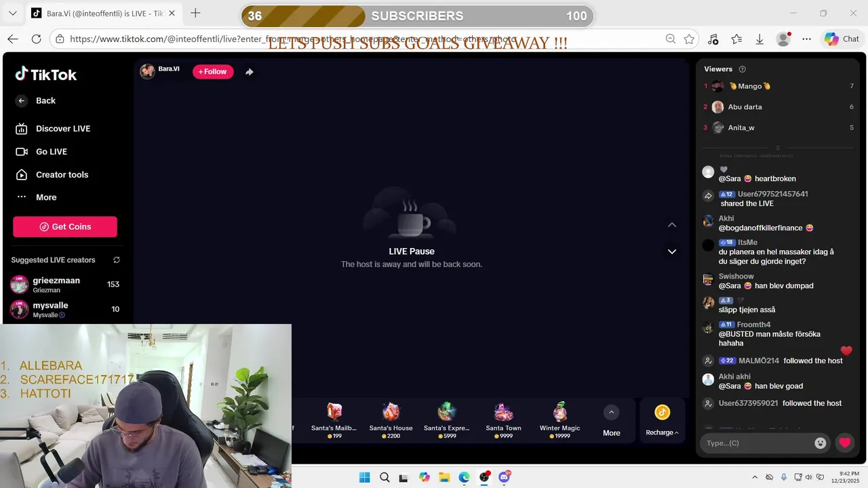
Task: Collapse viewers ranking list chevron
Action: (778, 148)
